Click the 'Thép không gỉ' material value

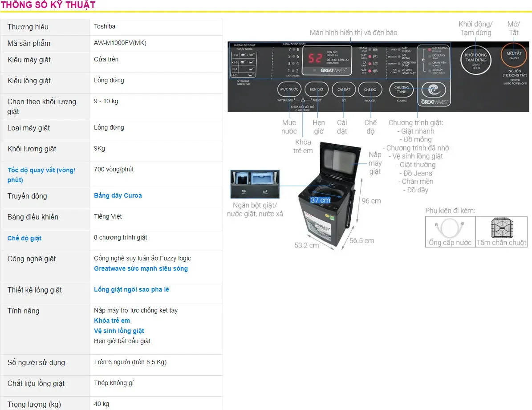point(114,383)
